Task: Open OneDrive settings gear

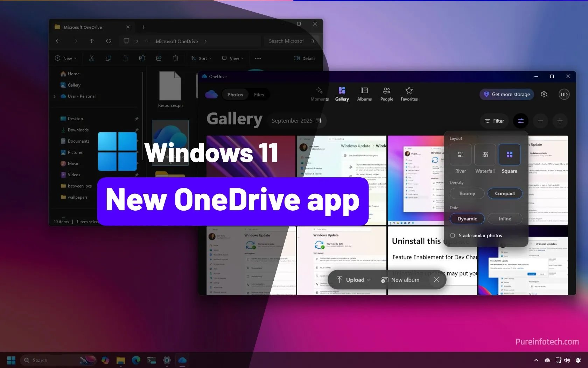Action: pos(544,94)
